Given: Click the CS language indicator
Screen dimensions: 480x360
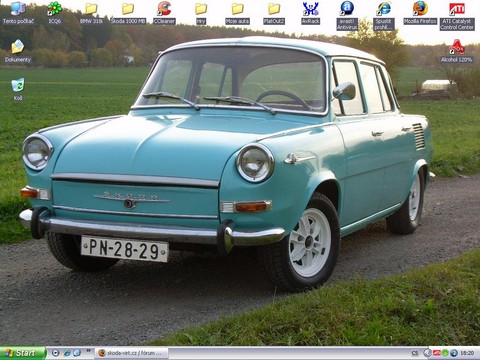Looking at the screenshot, I should 415,353.
